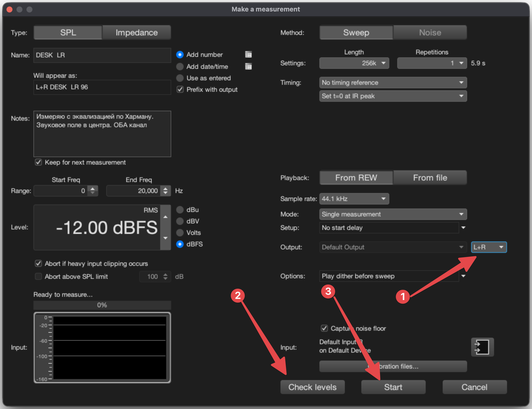Select the Add date/time radio button
Screen dimensions: 532x409
tap(180, 66)
